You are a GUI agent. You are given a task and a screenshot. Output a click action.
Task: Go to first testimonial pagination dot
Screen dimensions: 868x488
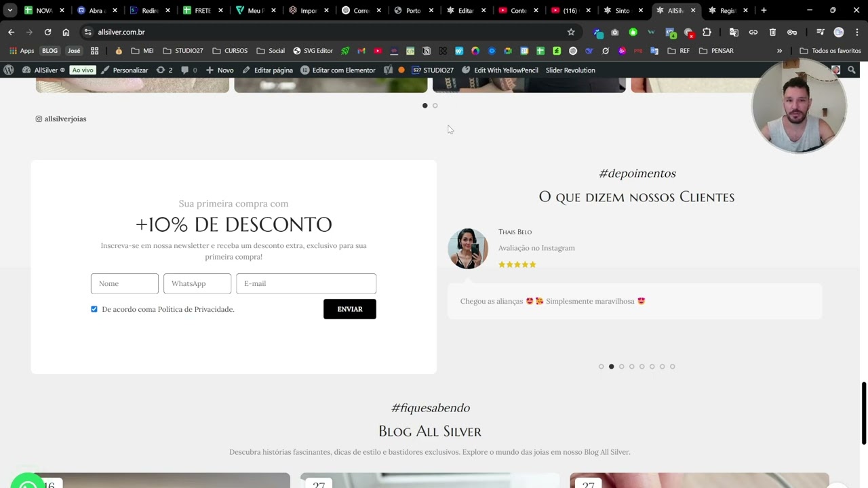pyautogui.click(x=601, y=367)
